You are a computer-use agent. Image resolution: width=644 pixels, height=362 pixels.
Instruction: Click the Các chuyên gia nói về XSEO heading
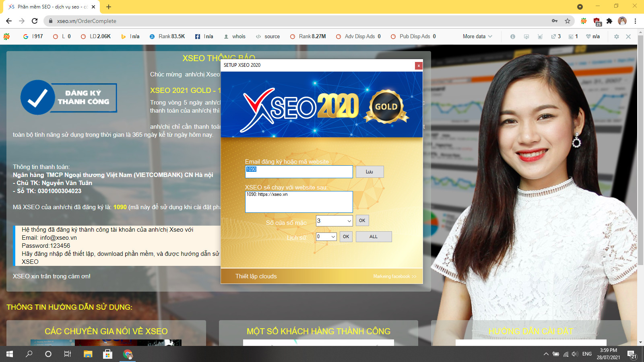tap(106, 331)
